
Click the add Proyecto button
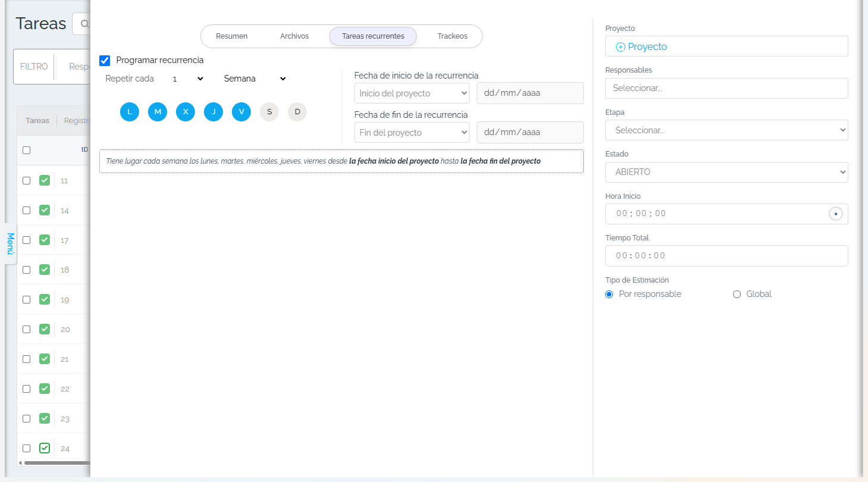point(641,46)
